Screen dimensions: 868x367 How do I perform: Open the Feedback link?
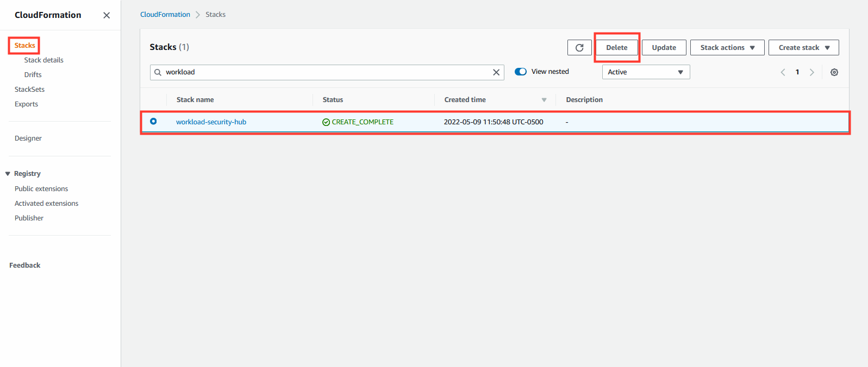point(24,265)
